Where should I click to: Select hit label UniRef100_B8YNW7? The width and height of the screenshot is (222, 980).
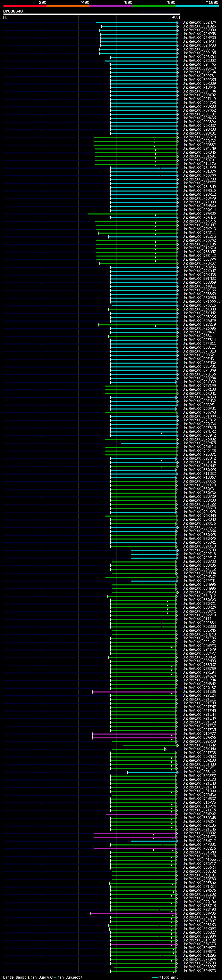coord(199,466)
